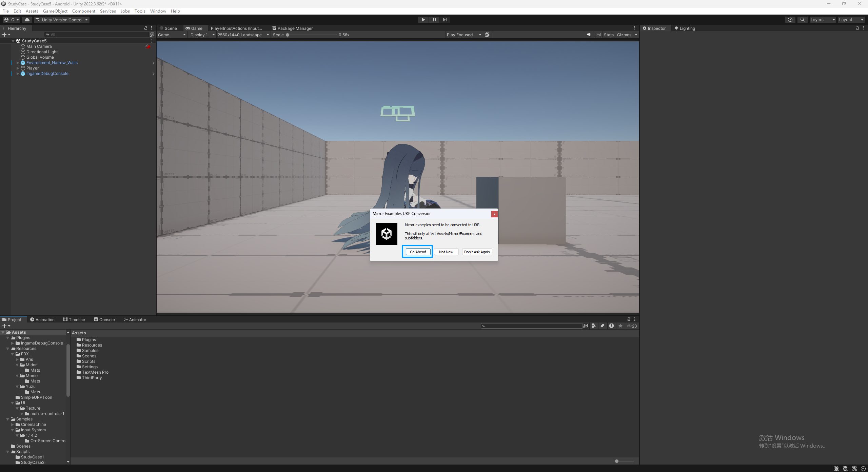Viewport: 868px width, 472px height.
Task: Toggle mute audio in Game view
Action: 589,35
